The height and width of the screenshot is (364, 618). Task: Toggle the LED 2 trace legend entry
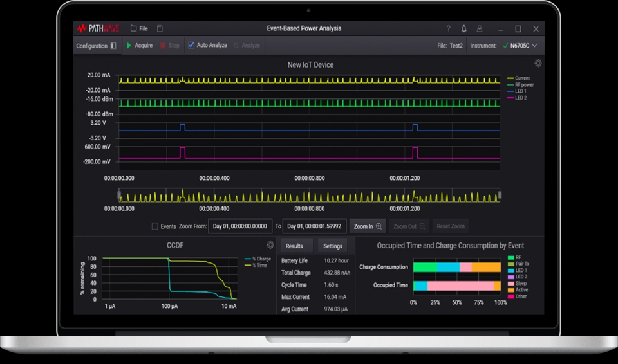pos(517,98)
